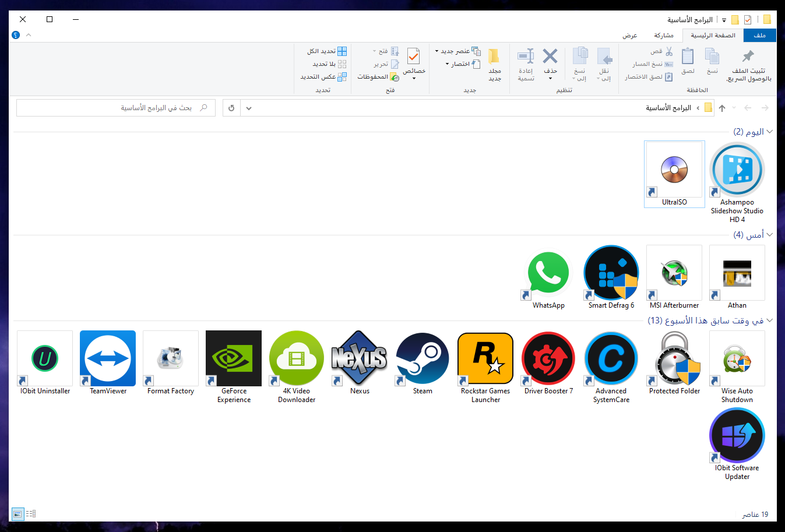
Task: Switch to View (عرض) tab
Action: (x=630, y=36)
